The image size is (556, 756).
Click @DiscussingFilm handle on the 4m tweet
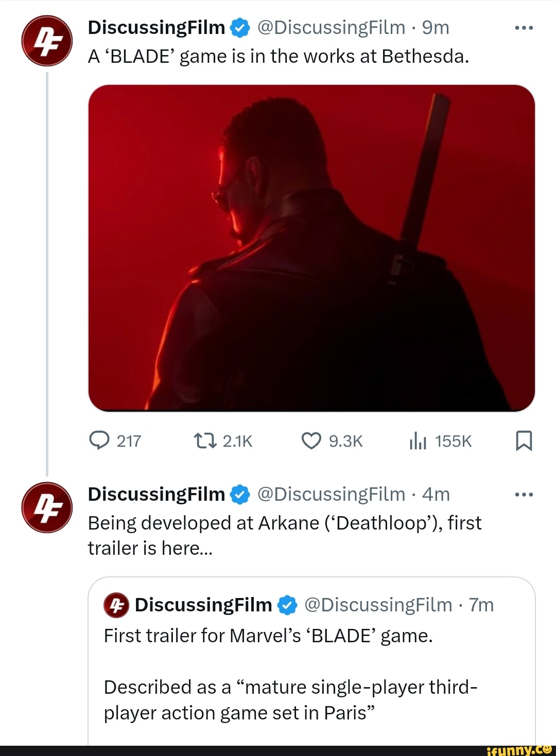pyautogui.click(x=331, y=494)
